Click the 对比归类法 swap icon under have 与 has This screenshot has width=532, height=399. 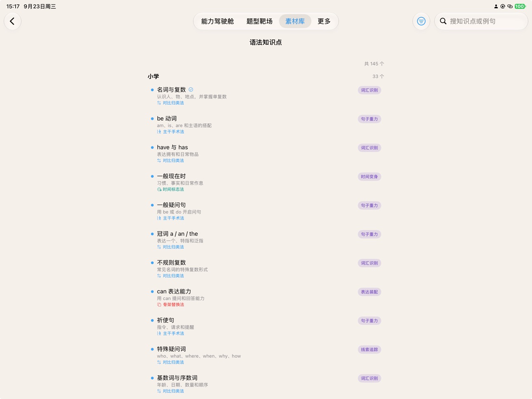coord(159,161)
